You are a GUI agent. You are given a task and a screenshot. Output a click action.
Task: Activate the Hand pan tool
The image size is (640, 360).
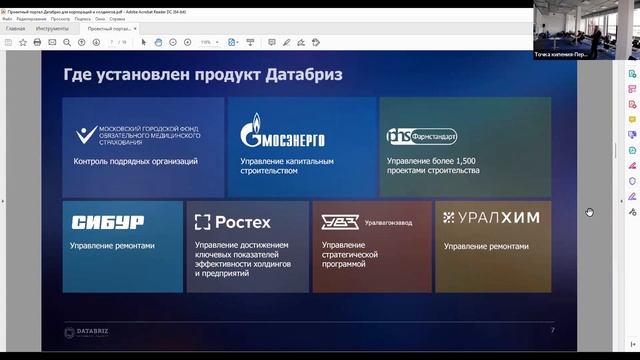pos(158,42)
